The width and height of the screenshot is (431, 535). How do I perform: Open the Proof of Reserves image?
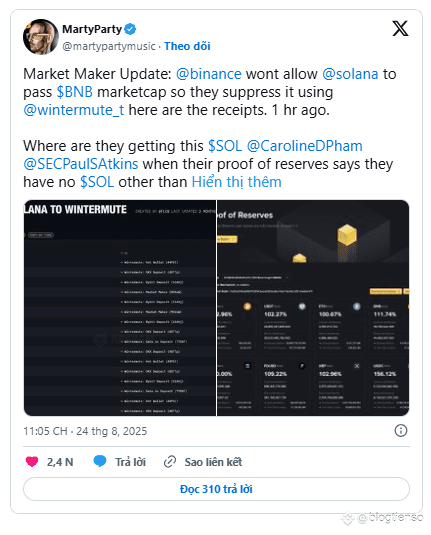[313, 308]
